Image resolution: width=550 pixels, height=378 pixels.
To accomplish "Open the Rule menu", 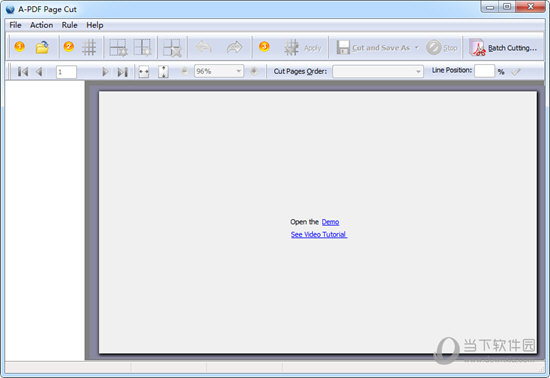I will (69, 25).
